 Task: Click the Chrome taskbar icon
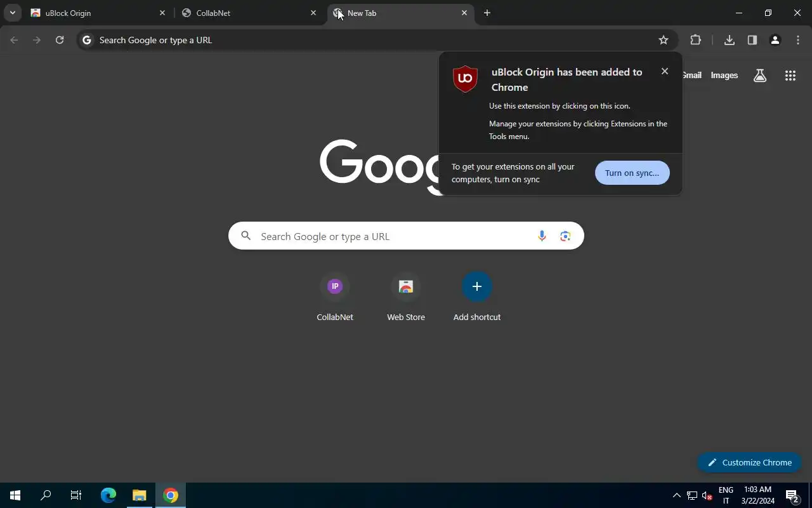pos(170,495)
